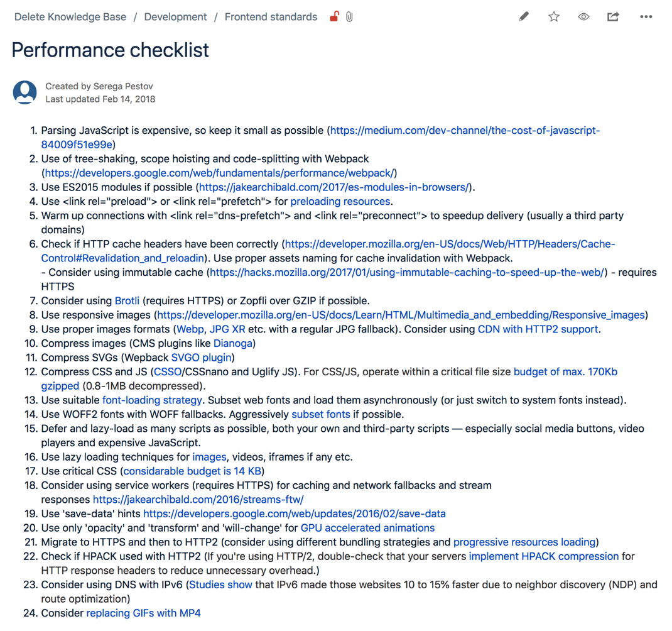672x631 pixels.
Task: Open the GPU accelerated animations link
Action: tap(367, 528)
